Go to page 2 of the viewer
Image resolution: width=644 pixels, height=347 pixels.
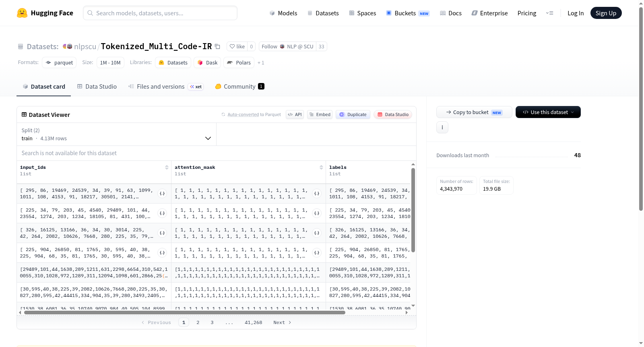pos(198,322)
